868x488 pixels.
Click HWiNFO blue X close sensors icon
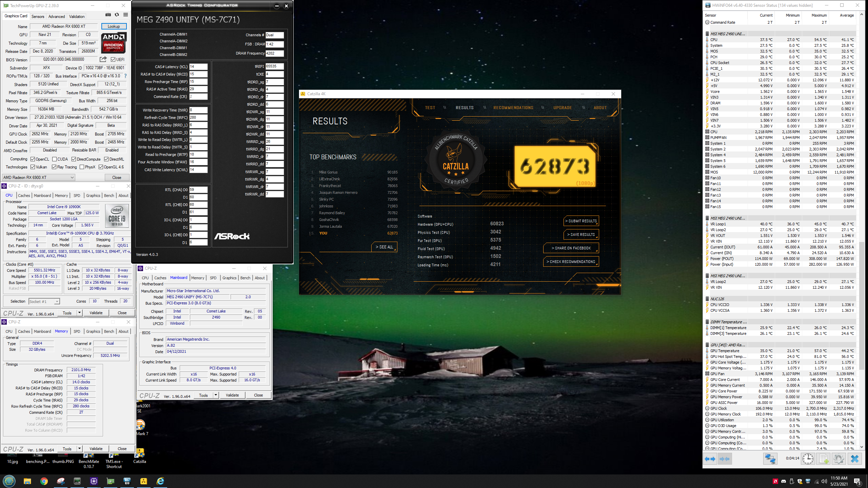[855, 459]
